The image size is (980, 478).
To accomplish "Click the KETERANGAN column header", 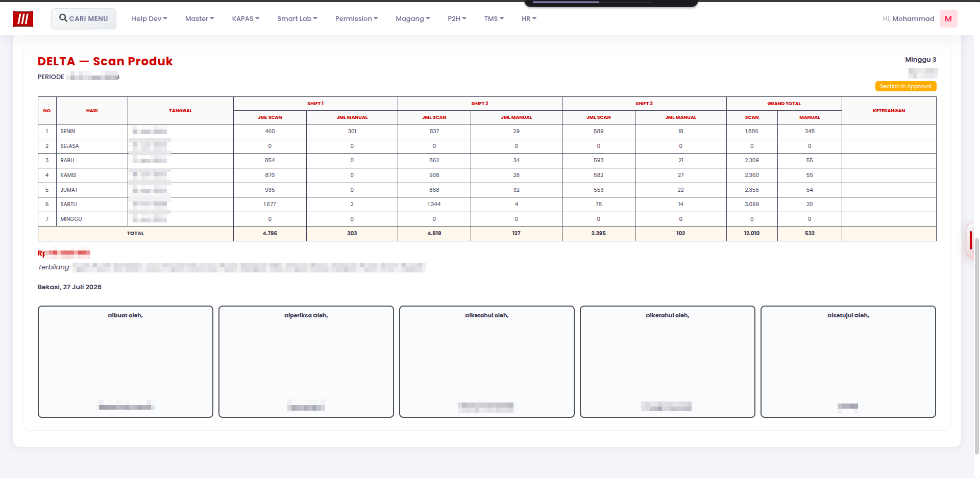I will pos(889,110).
